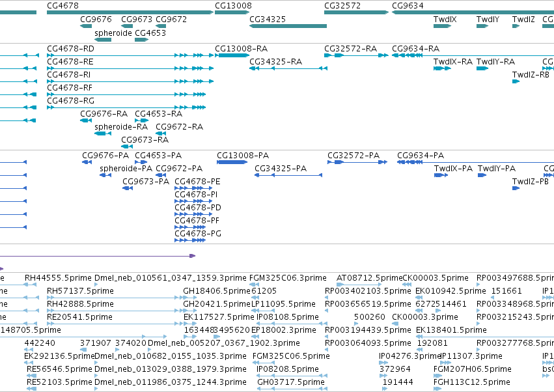
Task: Select the CG4678-PD protein label
Action: click(197, 208)
